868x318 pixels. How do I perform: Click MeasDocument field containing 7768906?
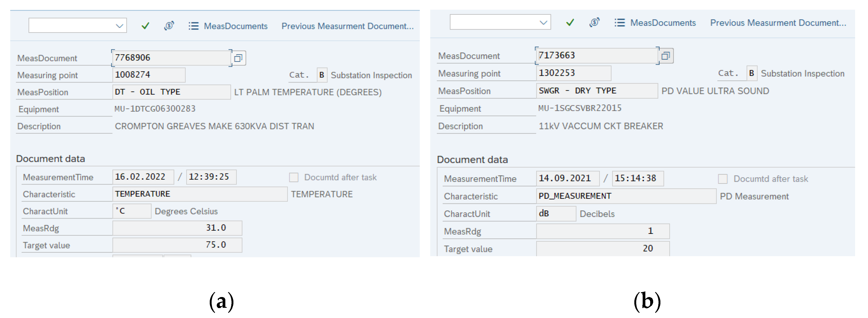click(171, 58)
